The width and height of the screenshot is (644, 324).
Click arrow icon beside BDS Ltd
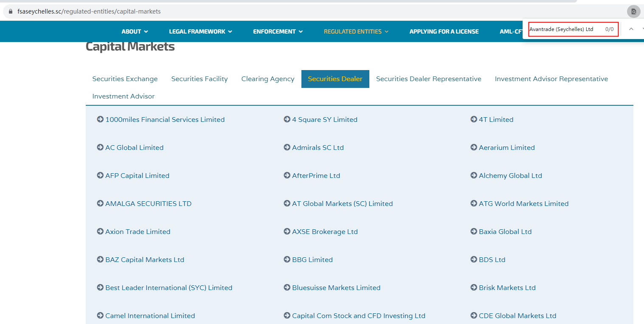(x=474, y=259)
